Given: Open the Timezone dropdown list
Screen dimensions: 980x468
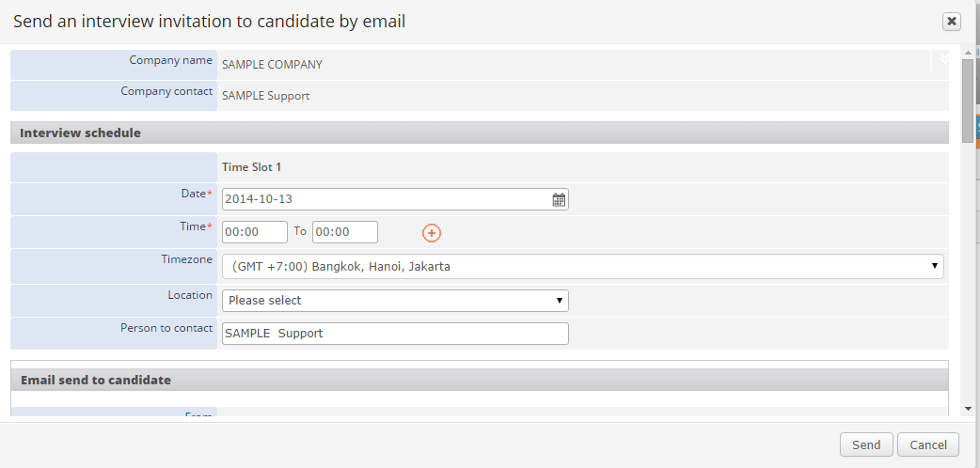Looking at the screenshot, I should coord(582,266).
